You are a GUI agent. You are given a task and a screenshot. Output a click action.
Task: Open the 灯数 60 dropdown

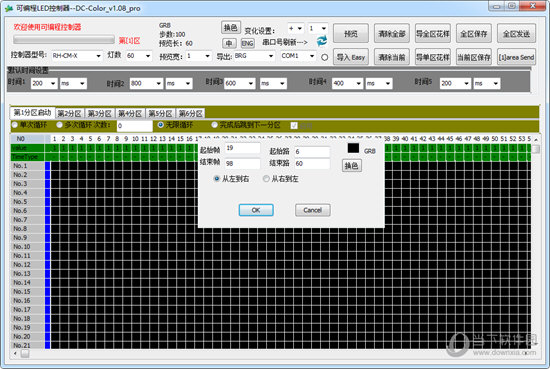click(x=148, y=56)
